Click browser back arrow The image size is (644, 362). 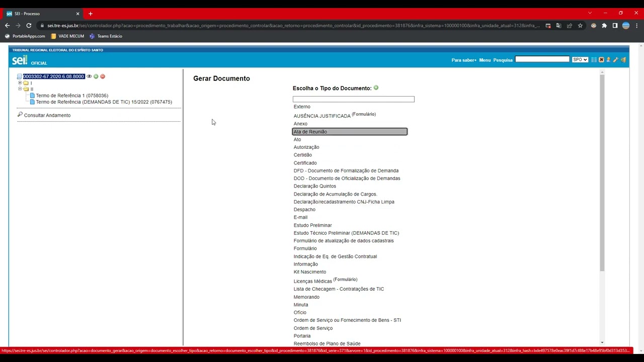[x=7, y=26]
